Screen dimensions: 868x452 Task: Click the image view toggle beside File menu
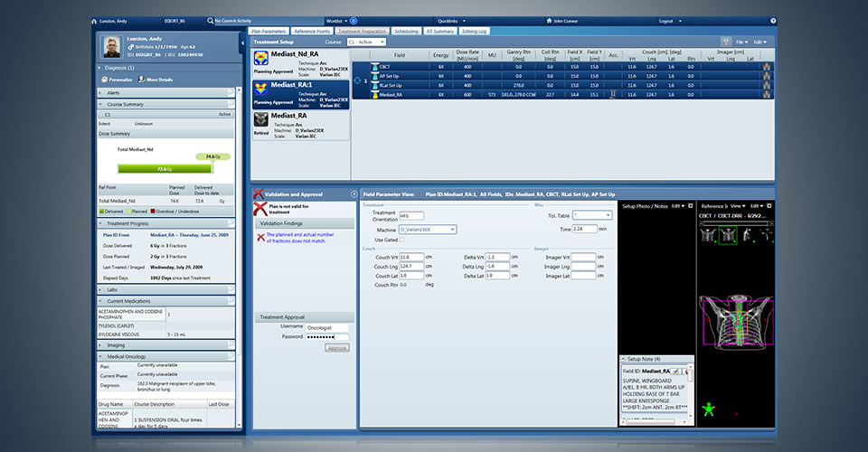[x=726, y=42]
